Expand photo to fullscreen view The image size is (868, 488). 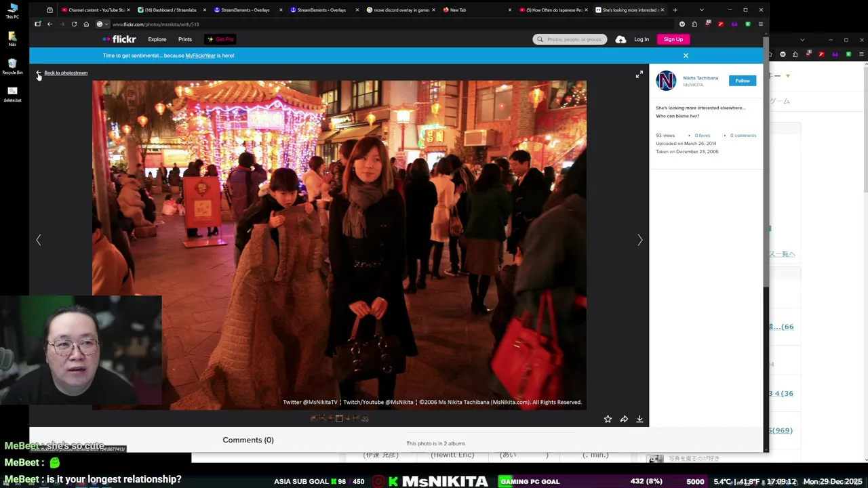(639, 75)
